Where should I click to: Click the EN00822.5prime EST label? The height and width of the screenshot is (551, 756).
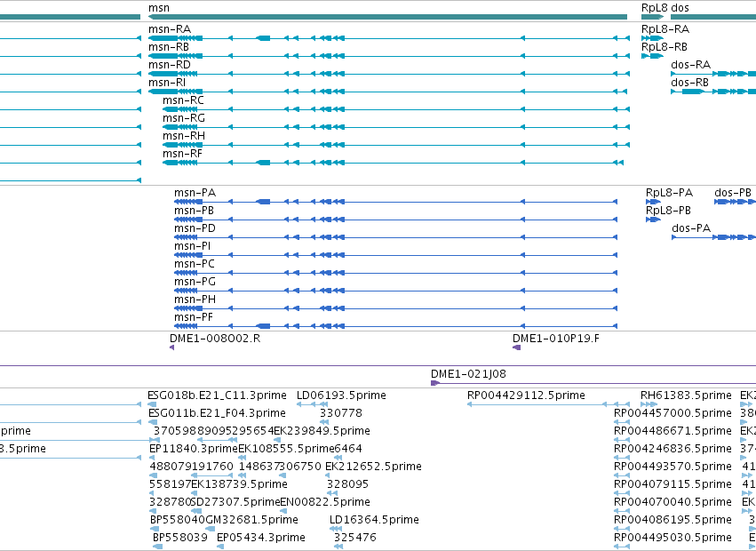(325, 502)
